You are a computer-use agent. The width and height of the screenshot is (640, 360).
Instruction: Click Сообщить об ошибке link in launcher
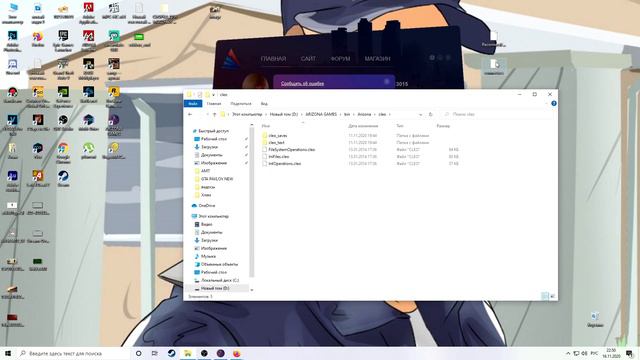click(302, 83)
